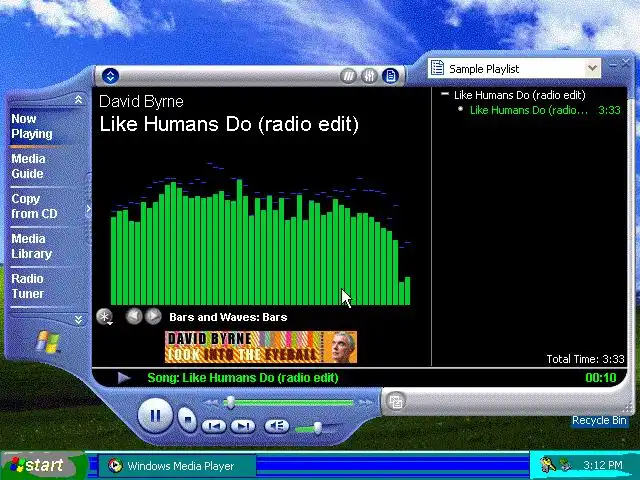The width and height of the screenshot is (640, 480).
Task: Open the Sample Playlist dropdown
Action: (592, 68)
